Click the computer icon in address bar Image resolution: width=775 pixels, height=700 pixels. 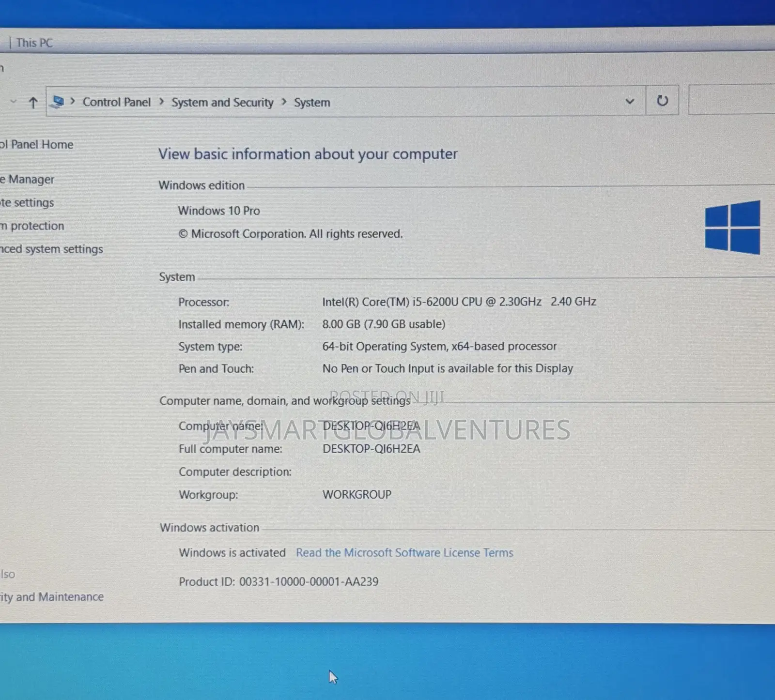click(x=58, y=102)
